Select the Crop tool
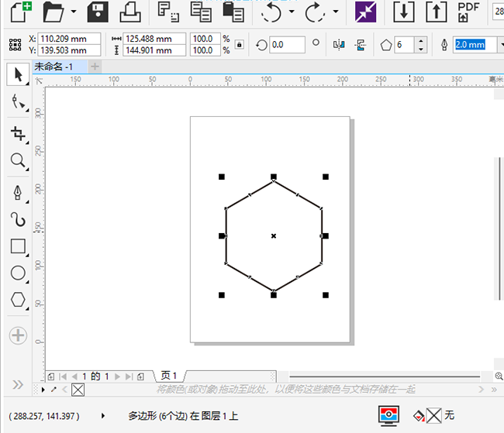 (x=17, y=133)
